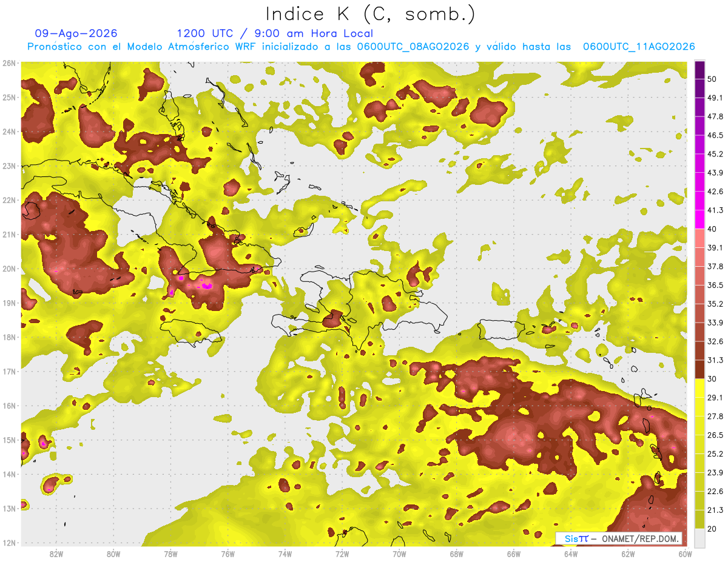
Task: Click the "1200 UTC / 9:00 am Hora Local" time text
Action: (275, 33)
